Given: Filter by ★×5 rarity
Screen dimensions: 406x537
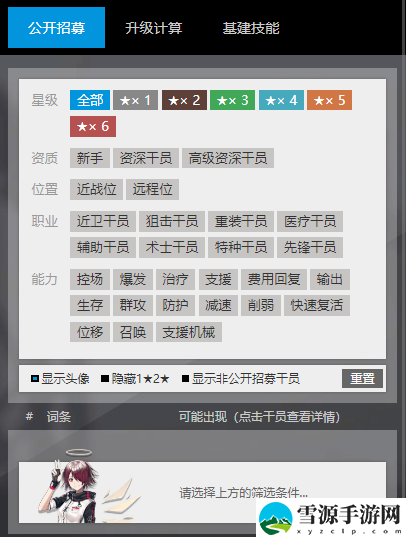Looking at the screenshot, I should click(329, 100).
